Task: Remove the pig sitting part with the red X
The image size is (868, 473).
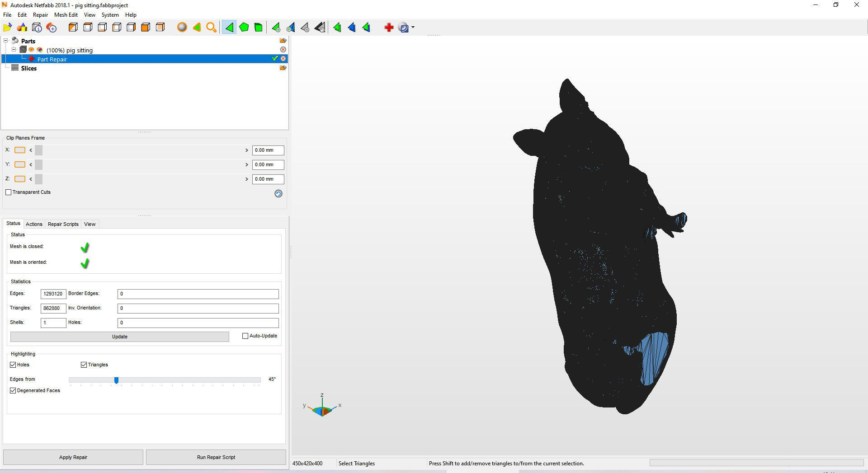Action: (x=283, y=49)
